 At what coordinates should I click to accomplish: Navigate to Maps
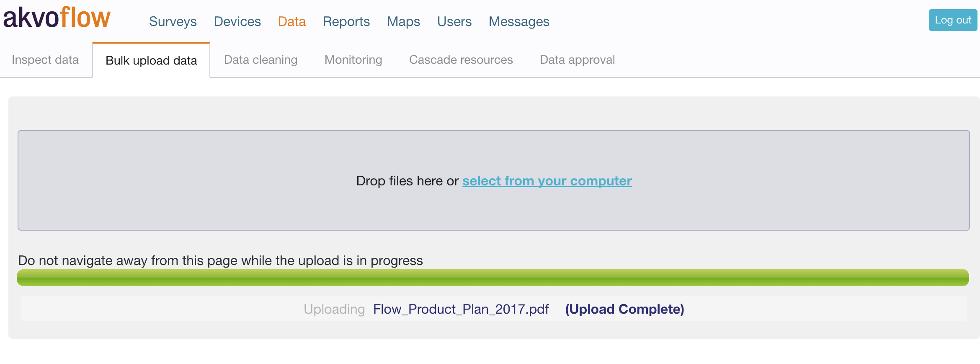coord(404,21)
